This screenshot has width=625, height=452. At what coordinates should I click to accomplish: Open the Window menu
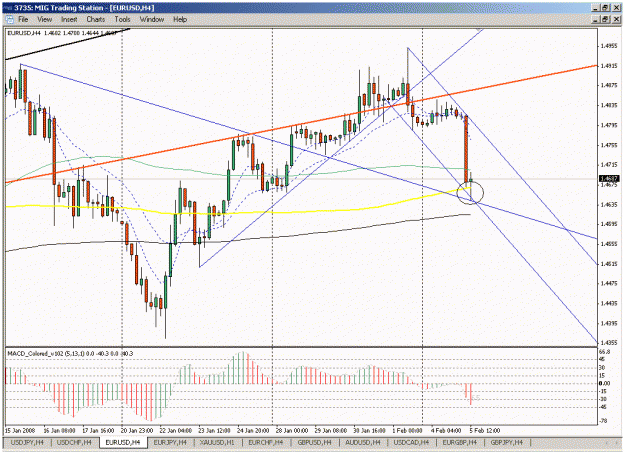click(x=151, y=19)
